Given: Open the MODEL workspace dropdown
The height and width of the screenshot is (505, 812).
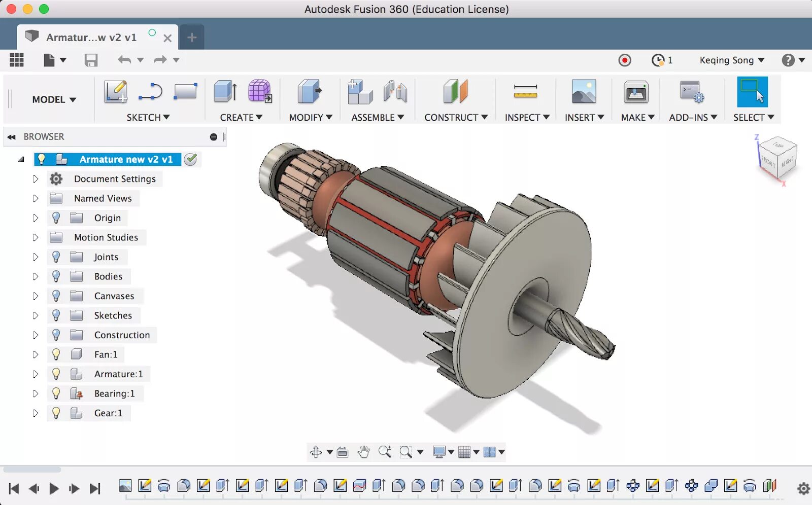Looking at the screenshot, I should point(54,99).
